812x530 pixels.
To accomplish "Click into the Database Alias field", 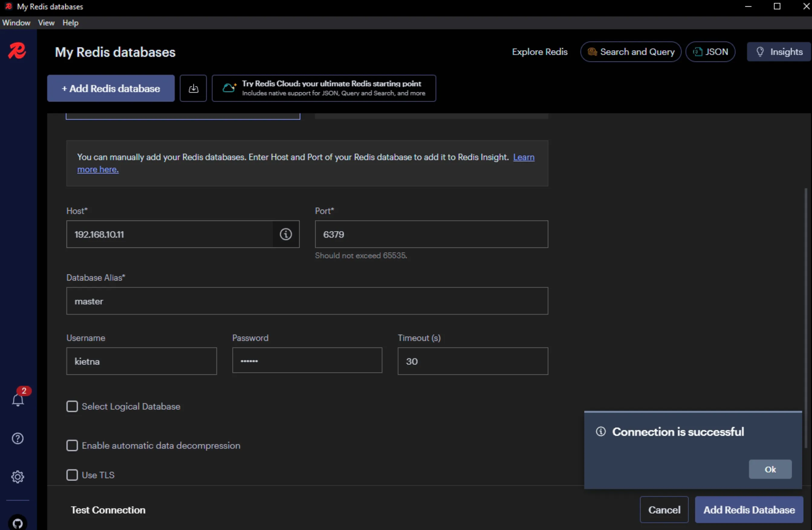I will (307, 301).
